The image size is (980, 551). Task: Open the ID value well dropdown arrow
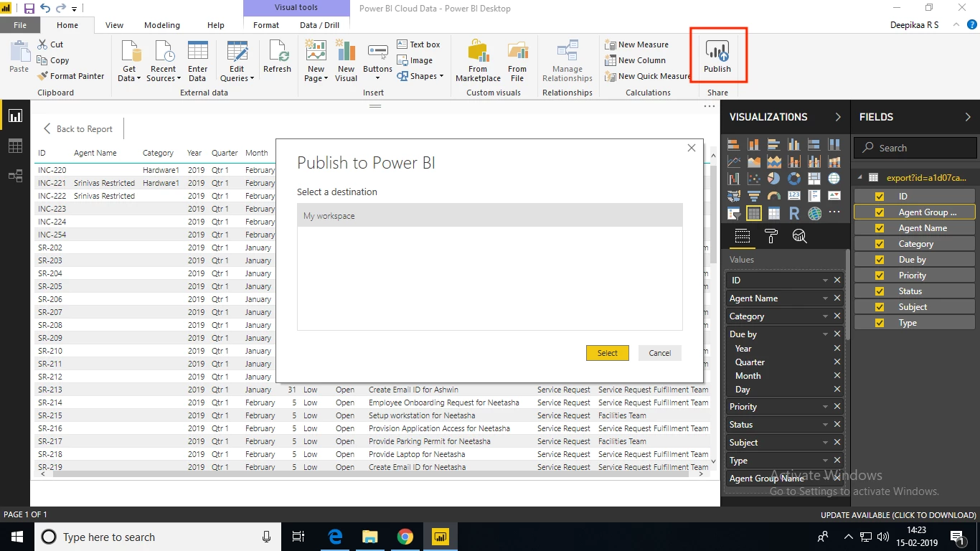pyautogui.click(x=825, y=281)
